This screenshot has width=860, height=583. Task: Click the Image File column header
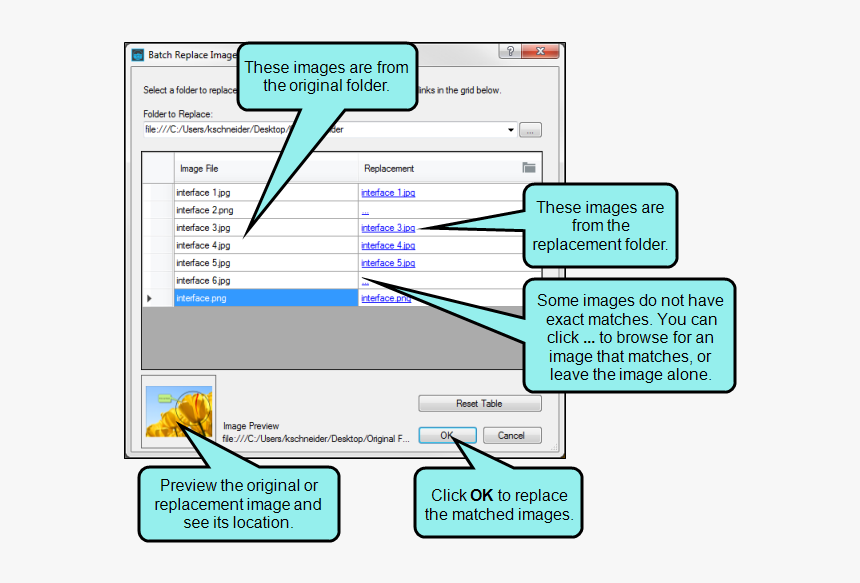click(266, 168)
